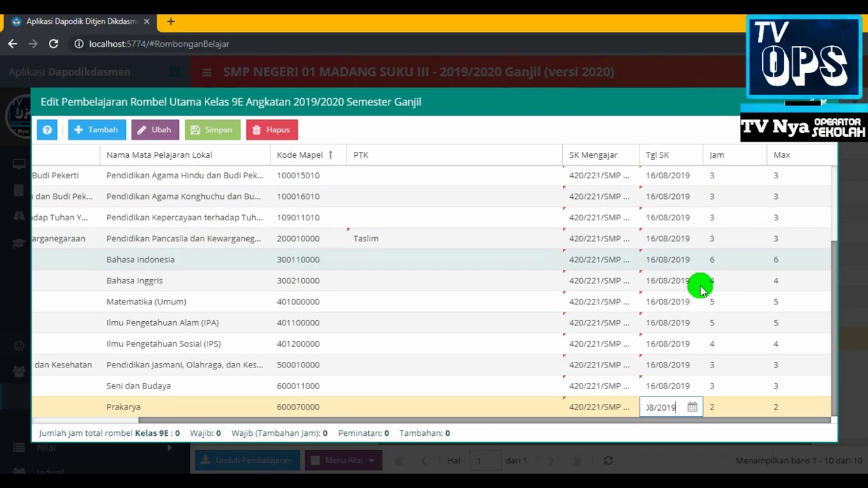
Task: Select the Matematika (Umum) row
Action: (431, 302)
